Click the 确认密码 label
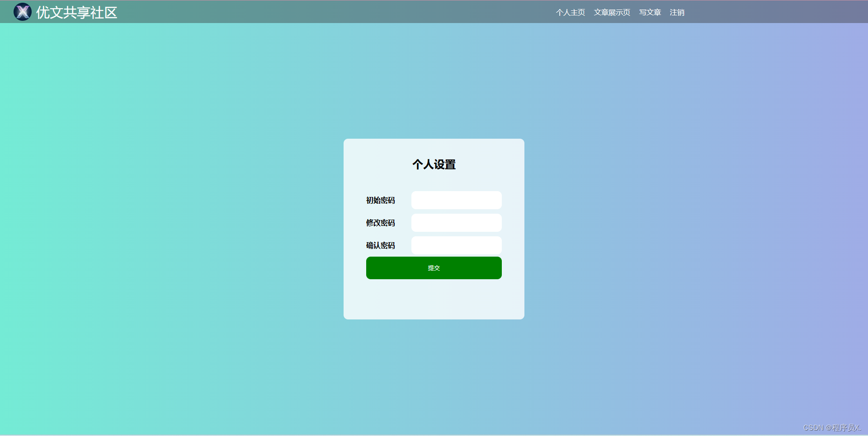 point(381,245)
